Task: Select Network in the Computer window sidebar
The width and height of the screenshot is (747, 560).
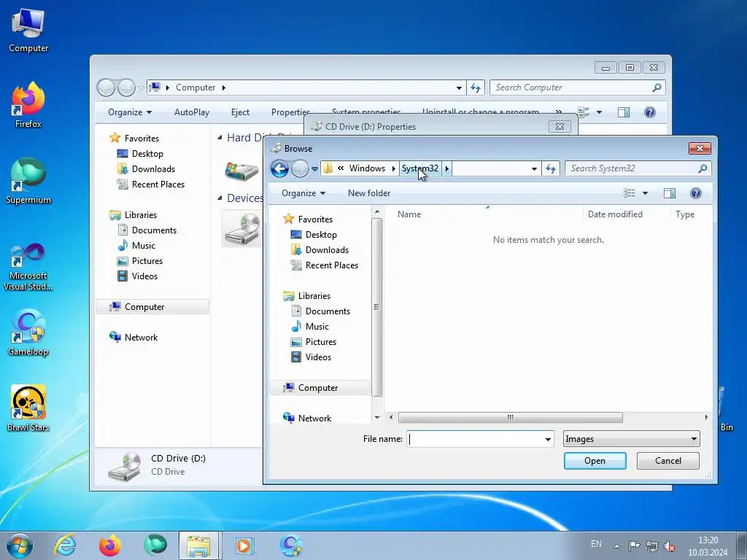Action: 133,337
